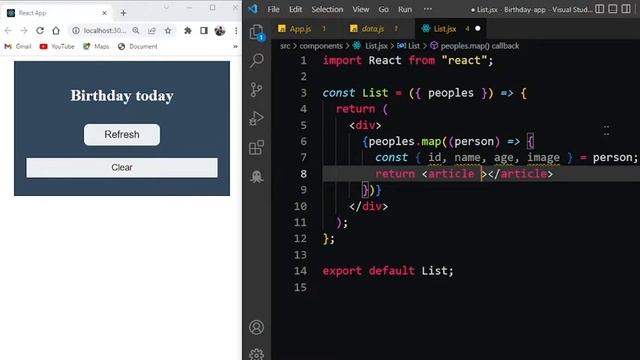Click line number 8 in the gutter
This screenshot has width=640, height=360.
(303, 174)
